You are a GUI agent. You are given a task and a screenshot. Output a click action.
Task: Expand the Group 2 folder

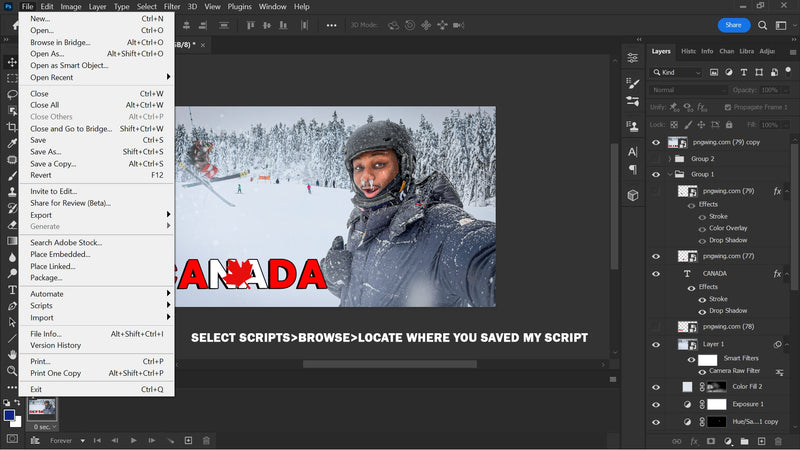point(669,158)
